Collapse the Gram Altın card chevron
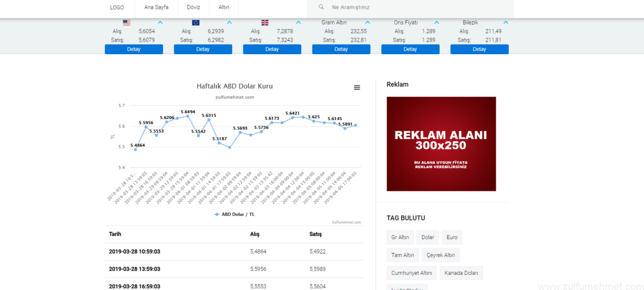 coord(367,23)
